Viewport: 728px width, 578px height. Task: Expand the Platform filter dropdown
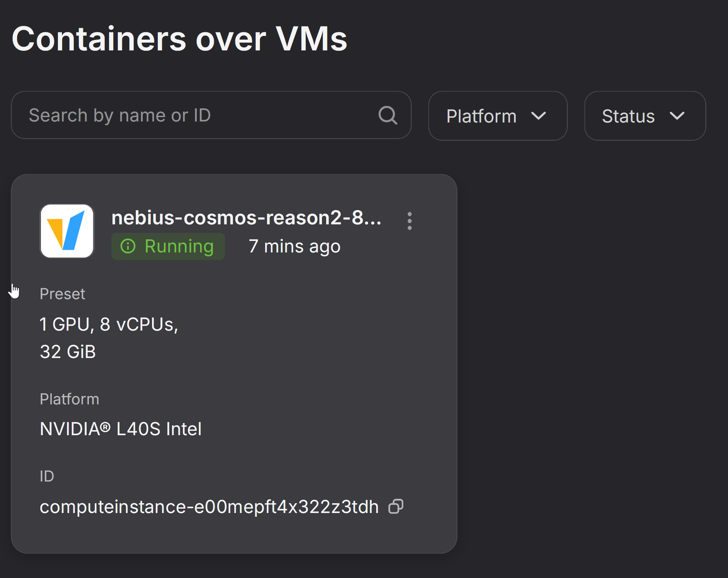pyautogui.click(x=497, y=116)
